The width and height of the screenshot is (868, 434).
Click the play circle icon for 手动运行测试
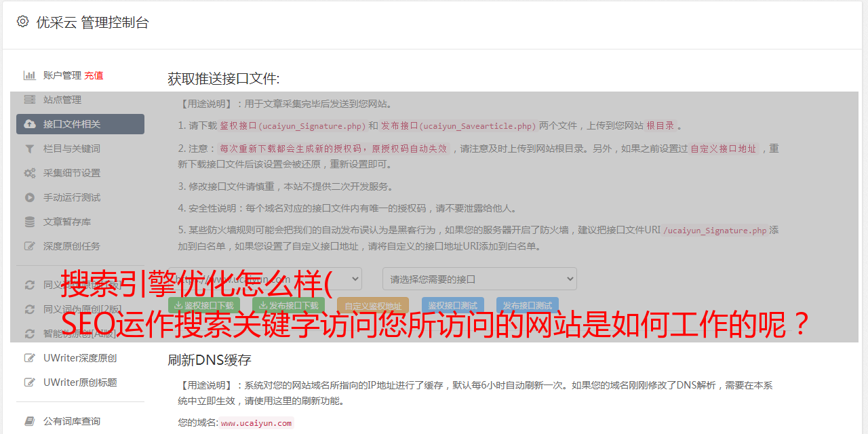pos(30,197)
